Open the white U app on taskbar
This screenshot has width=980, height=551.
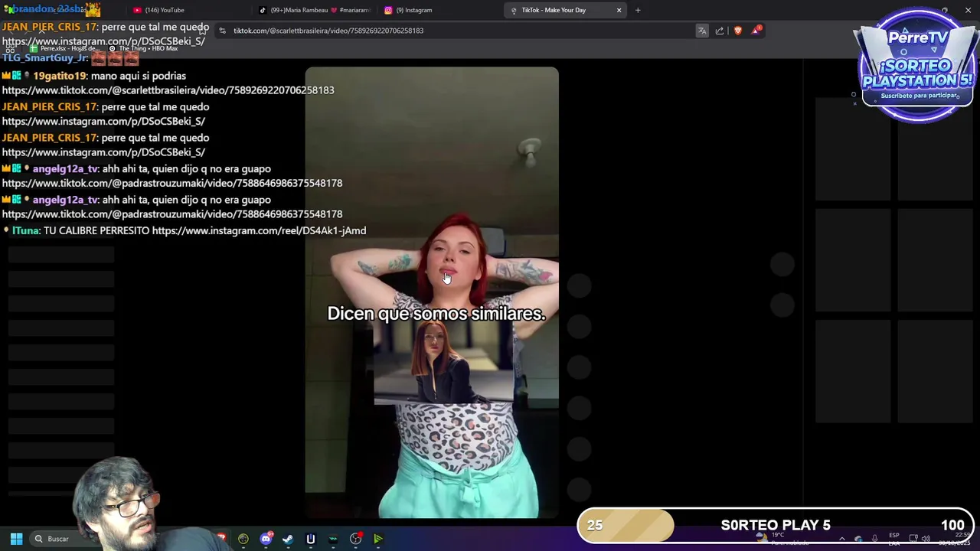[310, 539]
